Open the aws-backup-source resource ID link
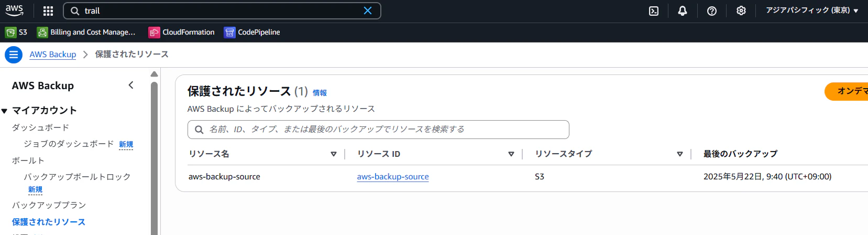This screenshot has height=235, width=868. click(393, 177)
